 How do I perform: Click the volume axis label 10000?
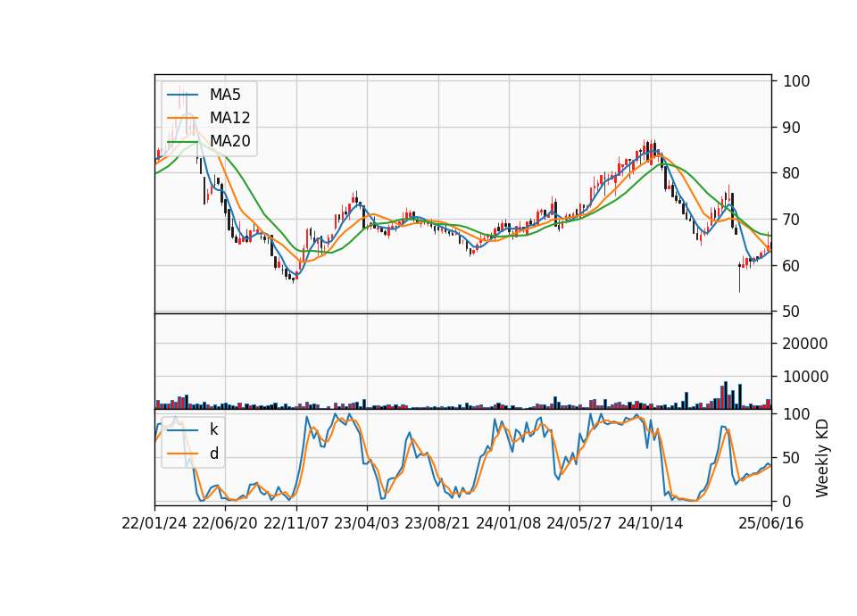805,377
